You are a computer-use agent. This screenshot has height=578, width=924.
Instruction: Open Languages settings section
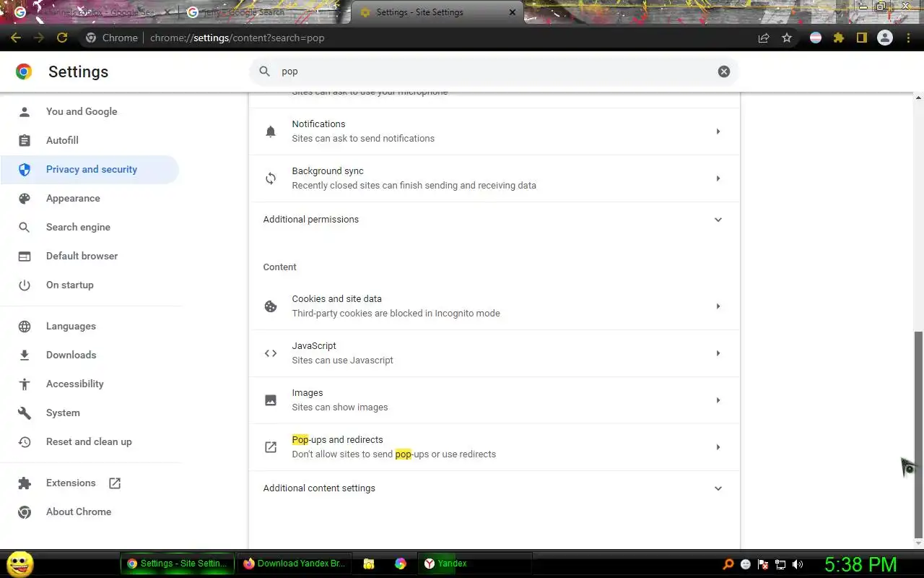coord(90,326)
